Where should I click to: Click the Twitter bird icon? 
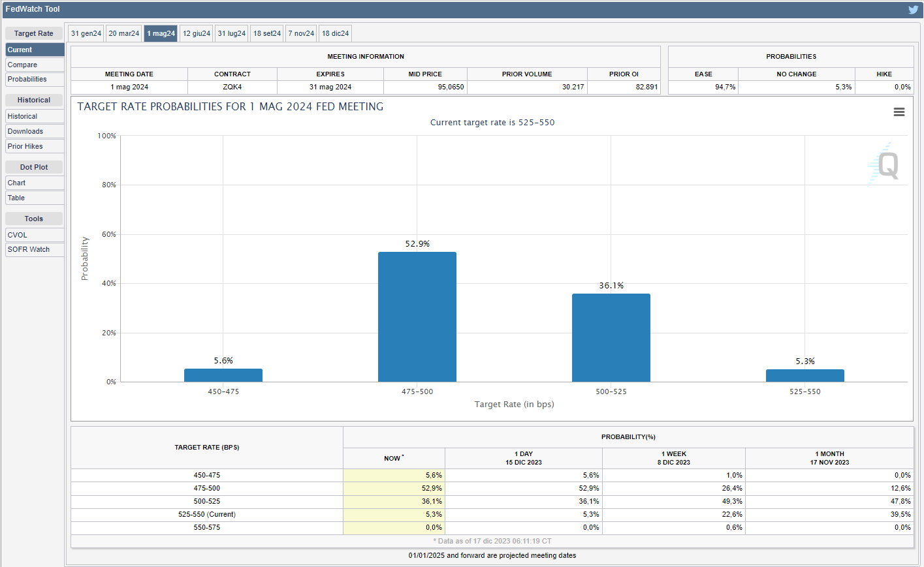pyautogui.click(x=913, y=9)
